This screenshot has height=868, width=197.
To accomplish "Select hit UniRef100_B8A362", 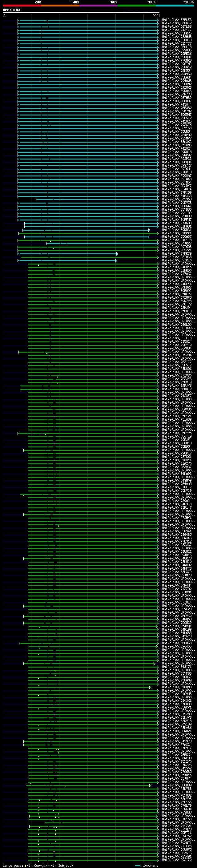I will pos(176,142).
